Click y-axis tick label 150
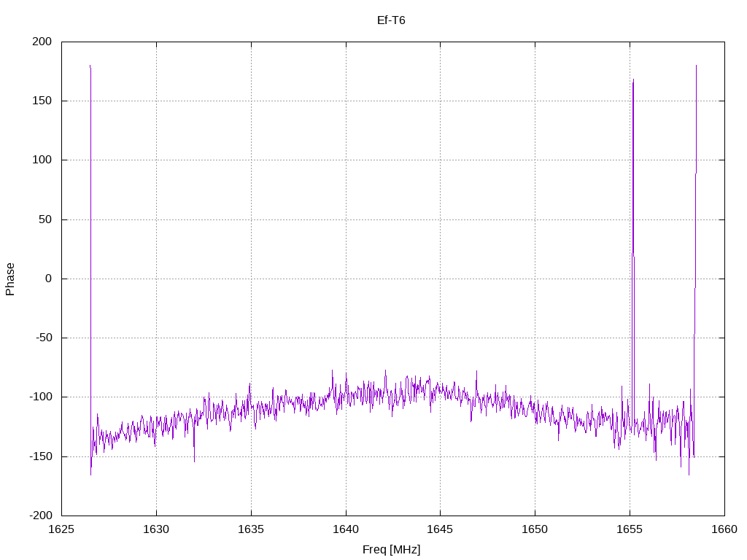747x560 pixels. pyautogui.click(x=42, y=101)
